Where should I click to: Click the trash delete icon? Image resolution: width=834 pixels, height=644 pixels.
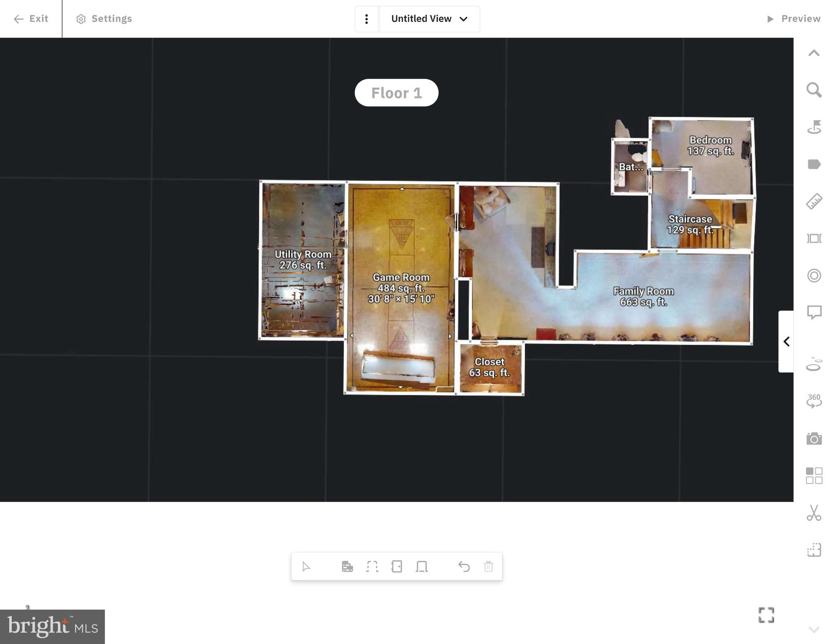pos(488,567)
